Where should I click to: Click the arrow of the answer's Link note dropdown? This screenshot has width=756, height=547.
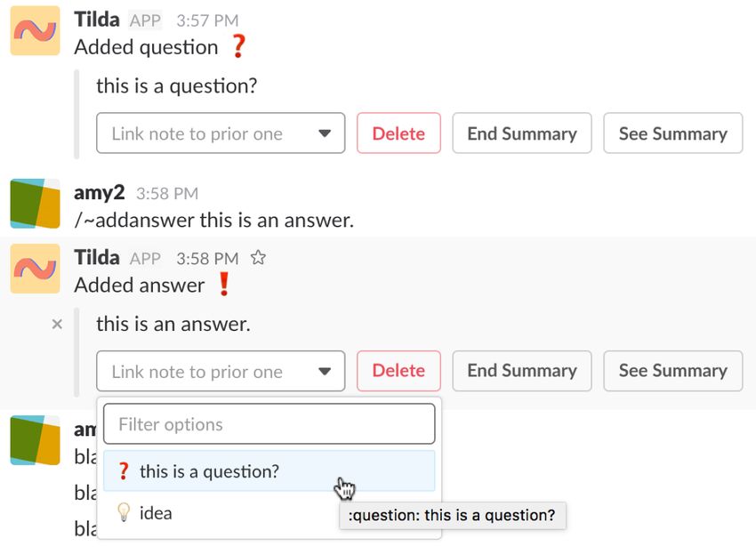point(325,372)
